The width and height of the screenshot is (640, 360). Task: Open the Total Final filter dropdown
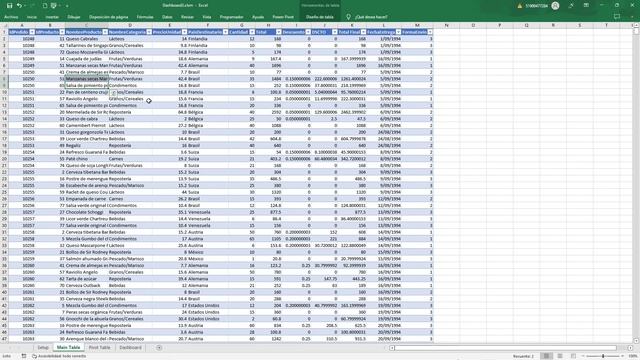point(363,32)
